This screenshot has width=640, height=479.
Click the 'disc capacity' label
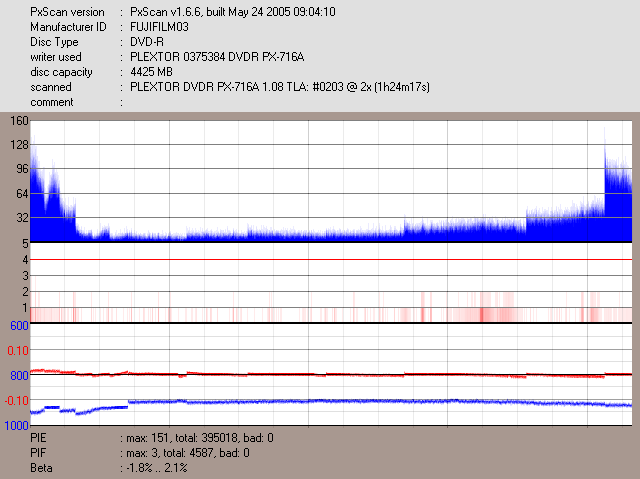[x=61, y=72]
